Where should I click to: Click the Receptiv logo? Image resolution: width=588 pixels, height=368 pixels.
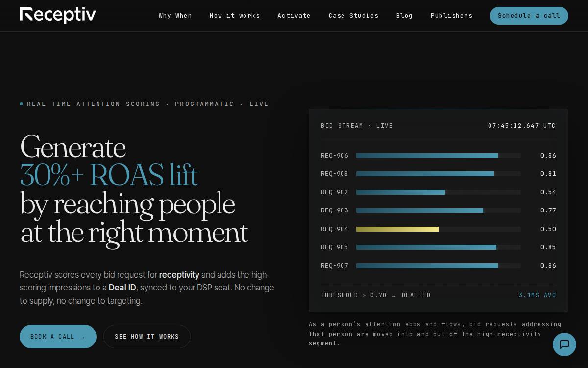(x=58, y=15)
